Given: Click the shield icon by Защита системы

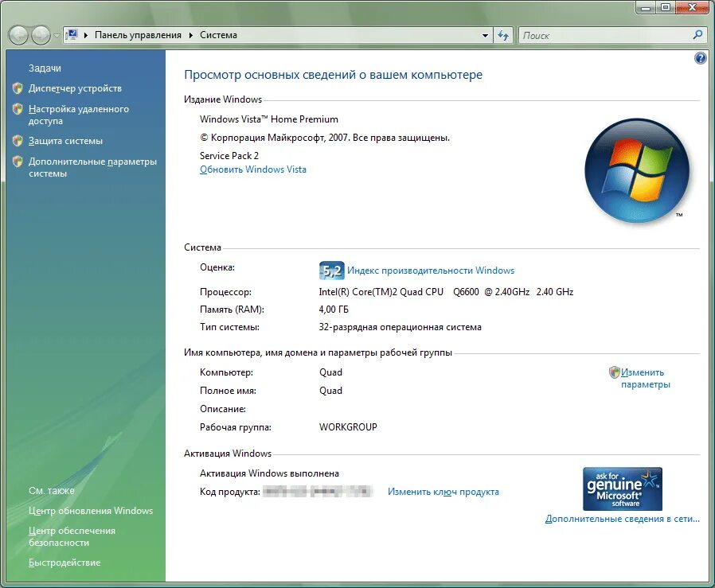Looking at the screenshot, I should click(18, 140).
